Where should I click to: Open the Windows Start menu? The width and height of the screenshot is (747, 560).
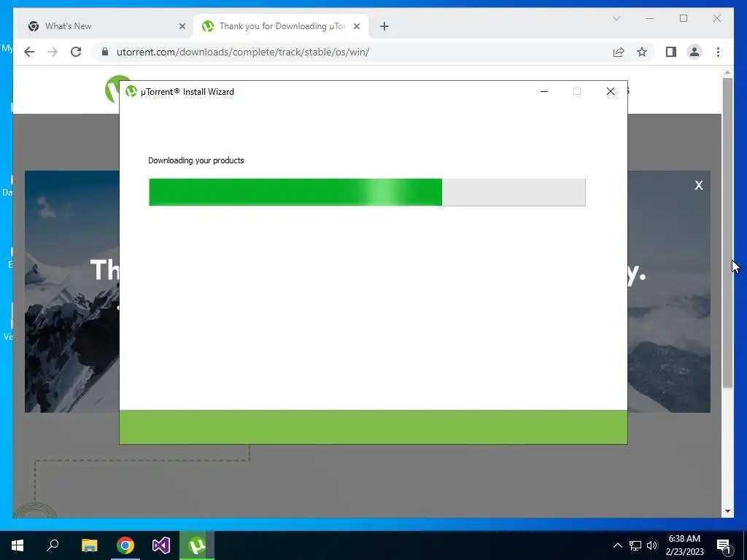click(x=18, y=545)
